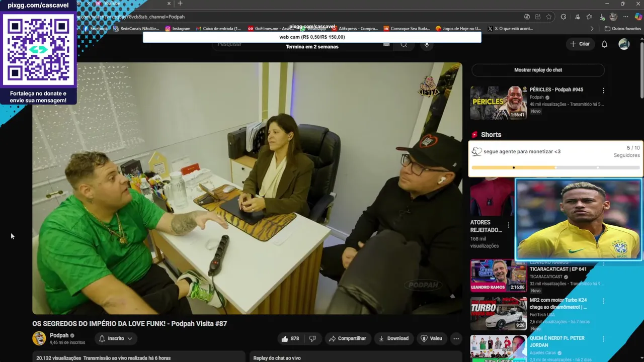Expand favorites bar overflow chevron

592,29
